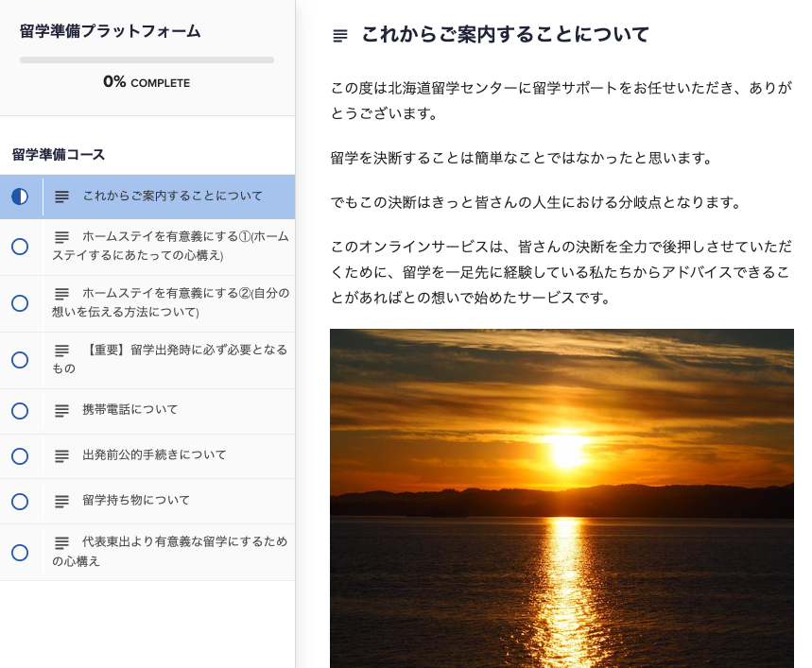Image resolution: width=812 pixels, height=668 pixels.
Task: Click text icon next to main lesson heading
Action: click(x=340, y=36)
